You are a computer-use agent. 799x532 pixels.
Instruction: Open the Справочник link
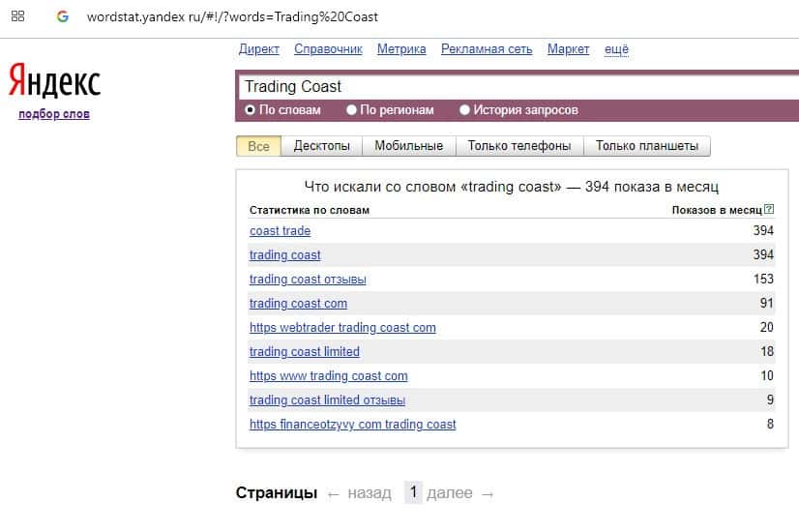click(x=328, y=49)
